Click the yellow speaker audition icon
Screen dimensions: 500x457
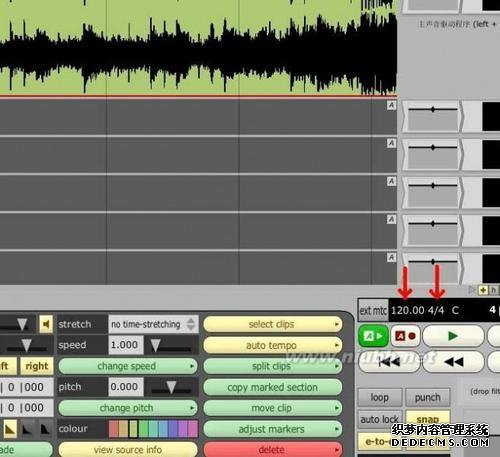coord(46,324)
